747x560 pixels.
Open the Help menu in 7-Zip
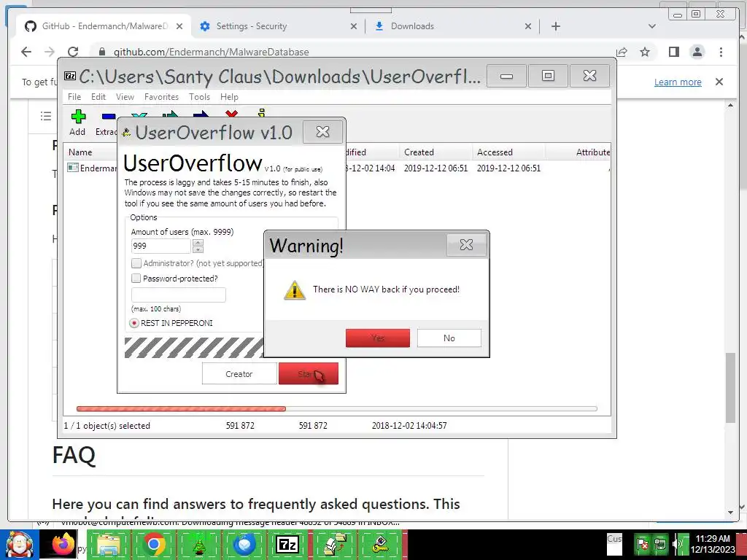(x=229, y=97)
